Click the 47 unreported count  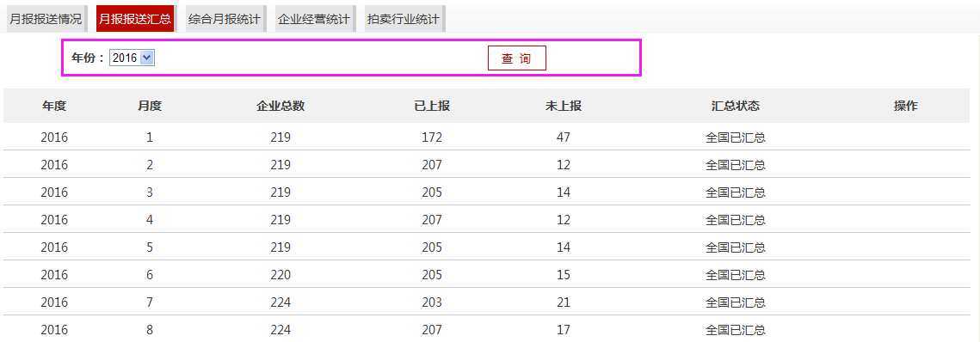563,138
